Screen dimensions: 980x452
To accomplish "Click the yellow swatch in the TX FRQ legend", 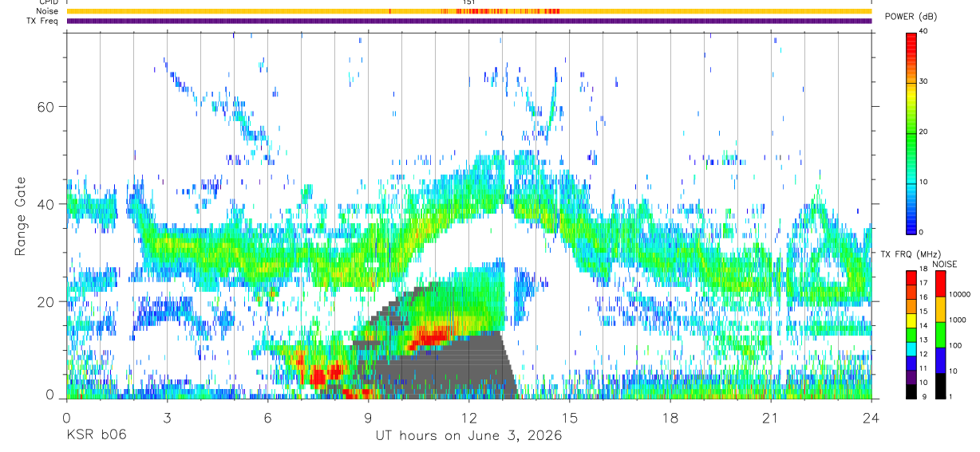I will 911,320.
